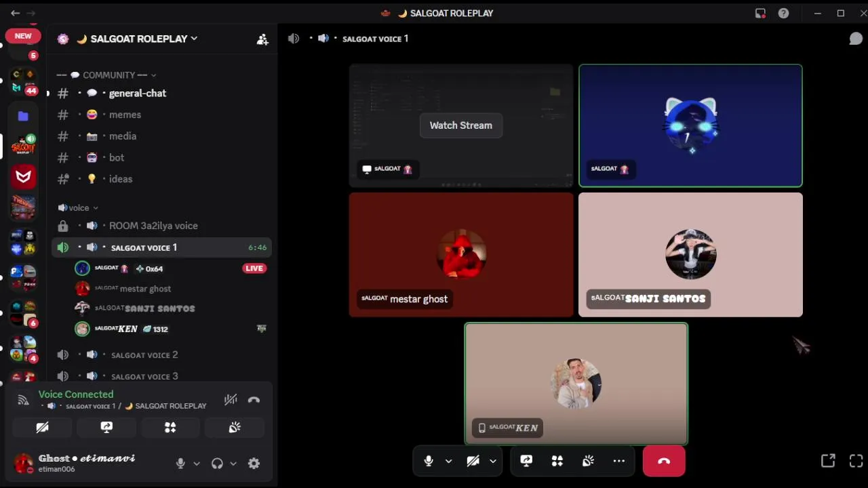Open input device options arrow beside user mic
The width and height of the screenshot is (868, 488).
tap(197, 464)
